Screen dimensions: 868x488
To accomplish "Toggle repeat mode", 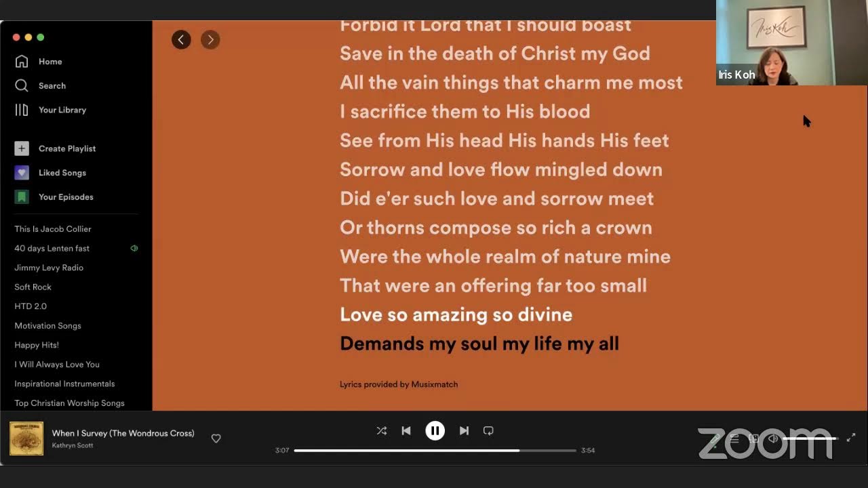I will [x=488, y=430].
